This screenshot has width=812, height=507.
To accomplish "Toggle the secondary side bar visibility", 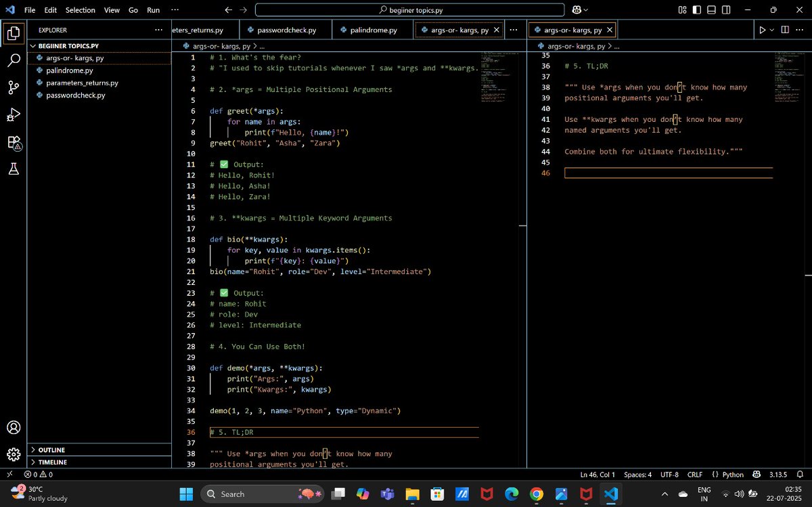I will tap(726, 10).
